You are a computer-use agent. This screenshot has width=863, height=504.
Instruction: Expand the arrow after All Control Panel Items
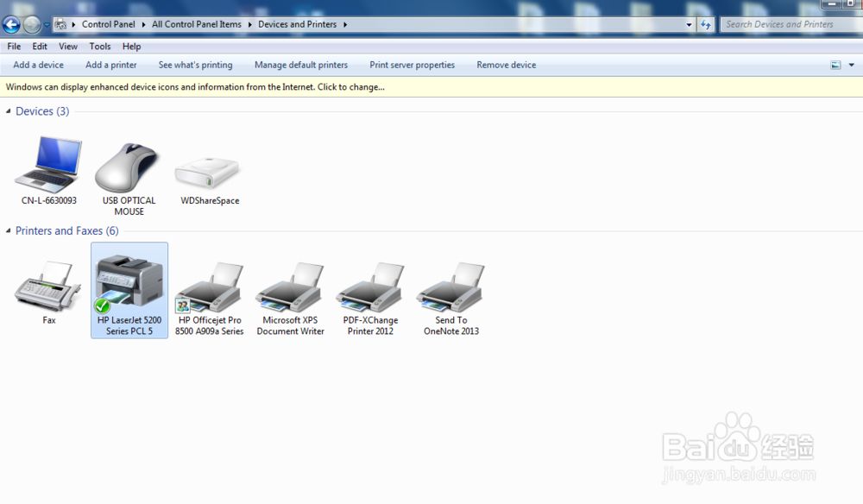(250, 25)
